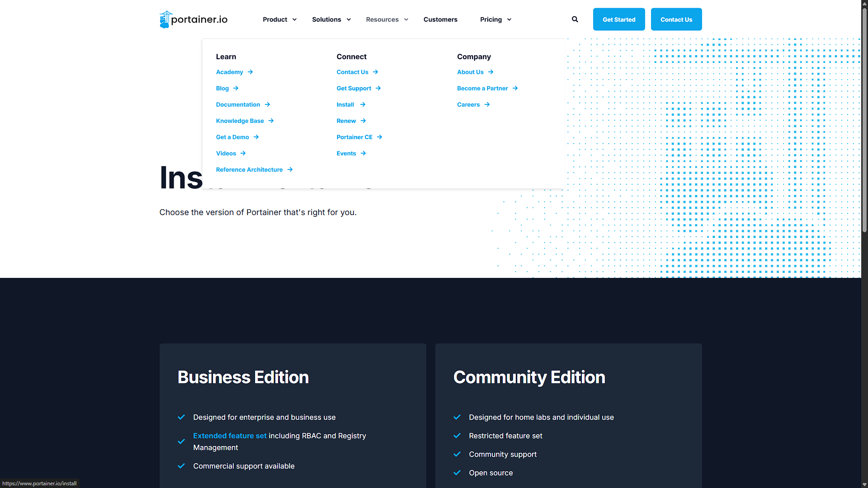The height and width of the screenshot is (488, 868).
Task: Click the Business Edition heading
Action: [x=243, y=377]
